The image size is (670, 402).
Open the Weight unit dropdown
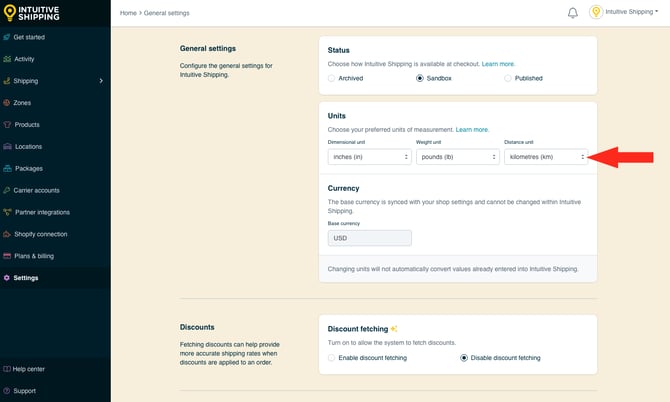(457, 157)
